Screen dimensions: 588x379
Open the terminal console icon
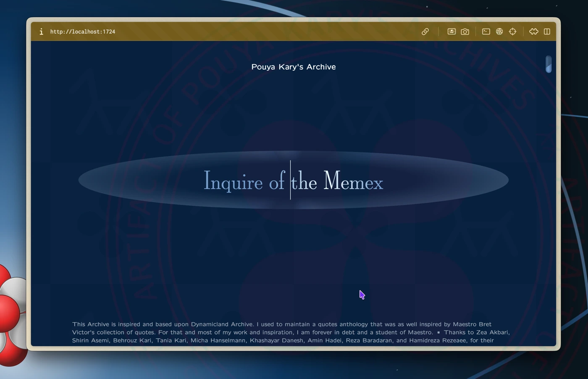click(x=486, y=32)
